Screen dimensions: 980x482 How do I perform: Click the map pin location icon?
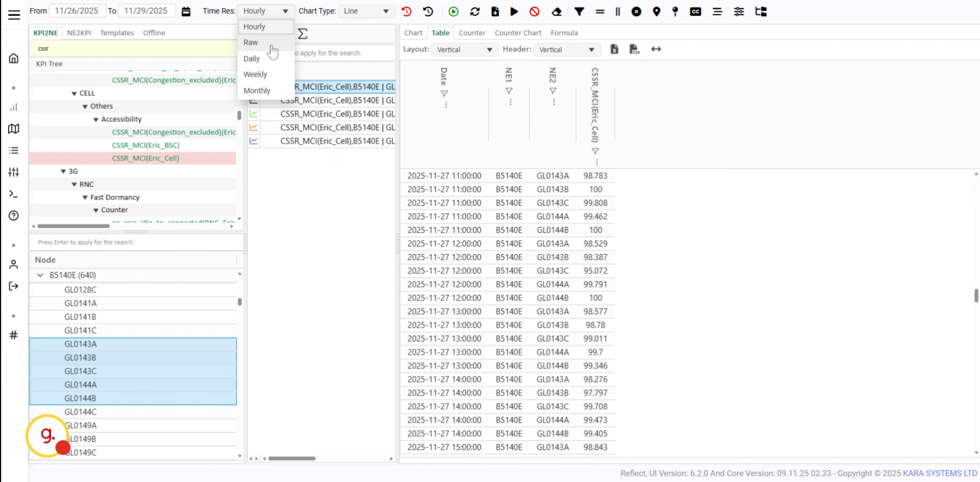(x=657, y=11)
